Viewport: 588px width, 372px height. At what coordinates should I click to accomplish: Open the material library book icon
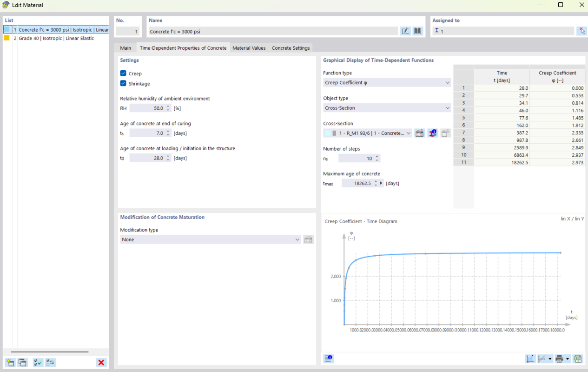(417, 31)
